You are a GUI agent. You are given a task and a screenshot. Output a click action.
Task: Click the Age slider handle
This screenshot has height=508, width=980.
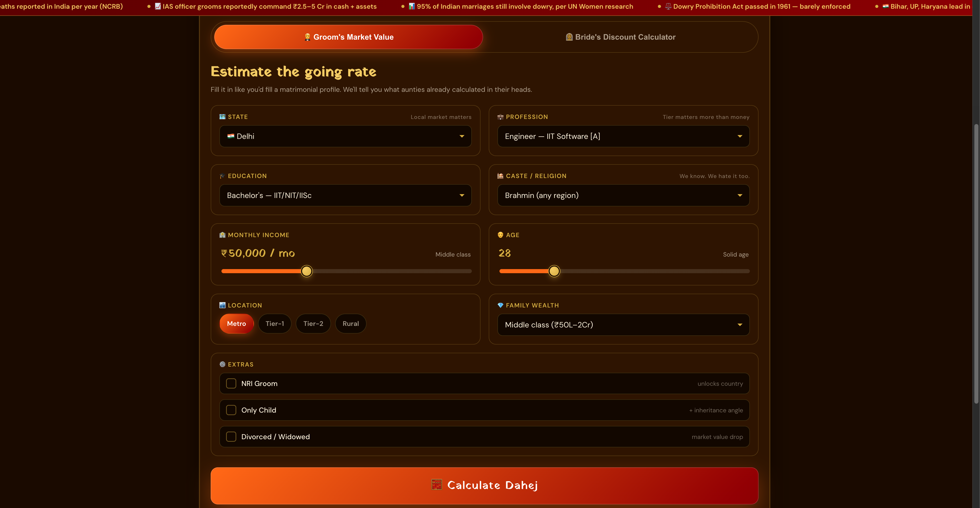(554, 271)
